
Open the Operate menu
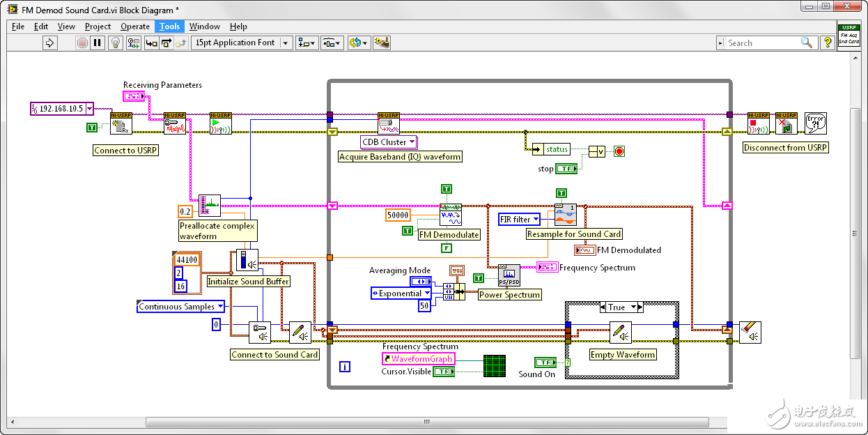click(135, 26)
